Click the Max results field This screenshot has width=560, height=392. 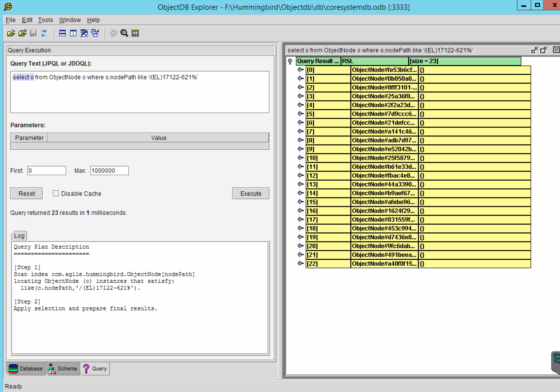110,171
